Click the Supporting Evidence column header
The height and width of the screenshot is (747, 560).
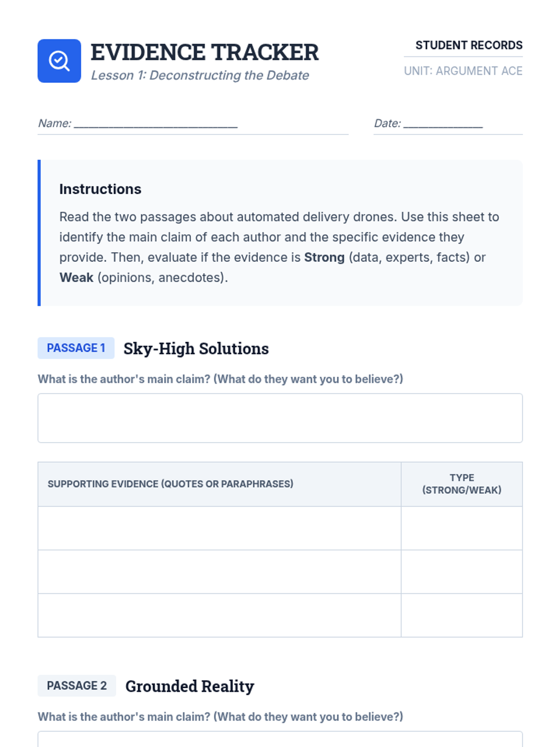(x=170, y=484)
